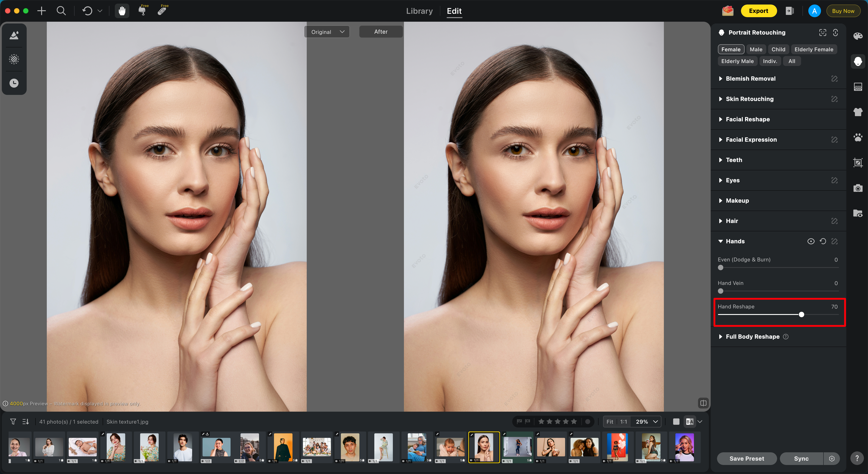The height and width of the screenshot is (474, 868).
Task: Expand the Skin Retouching section
Action: click(x=749, y=99)
